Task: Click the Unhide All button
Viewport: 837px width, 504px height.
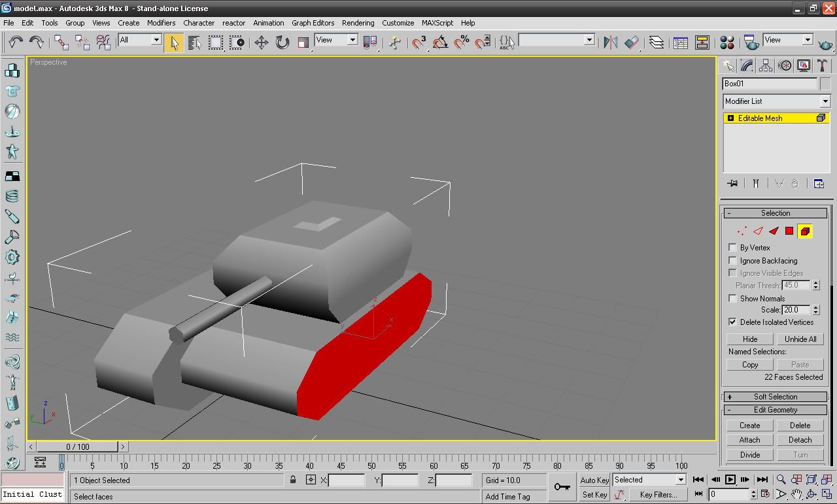Action: coord(800,339)
